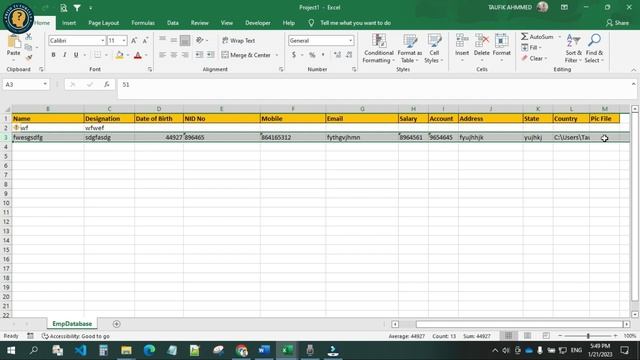
Task: Open the Developer ribbon tab
Action: (258, 23)
